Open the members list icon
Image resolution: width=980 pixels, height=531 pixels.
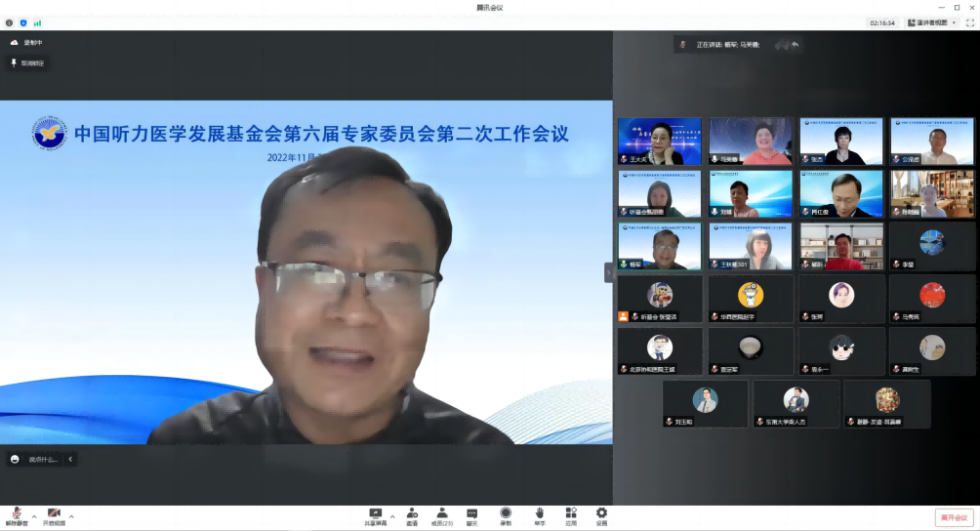(441, 513)
